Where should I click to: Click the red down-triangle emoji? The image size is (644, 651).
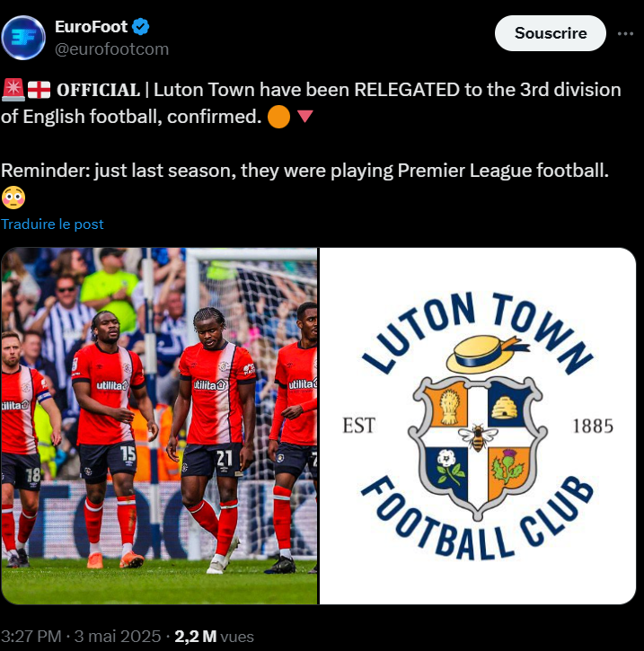305,116
